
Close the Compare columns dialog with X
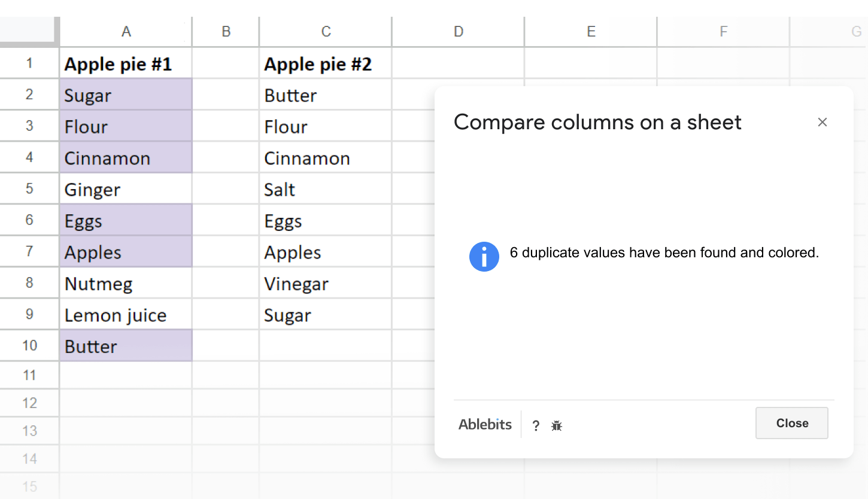[x=823, y=122]
